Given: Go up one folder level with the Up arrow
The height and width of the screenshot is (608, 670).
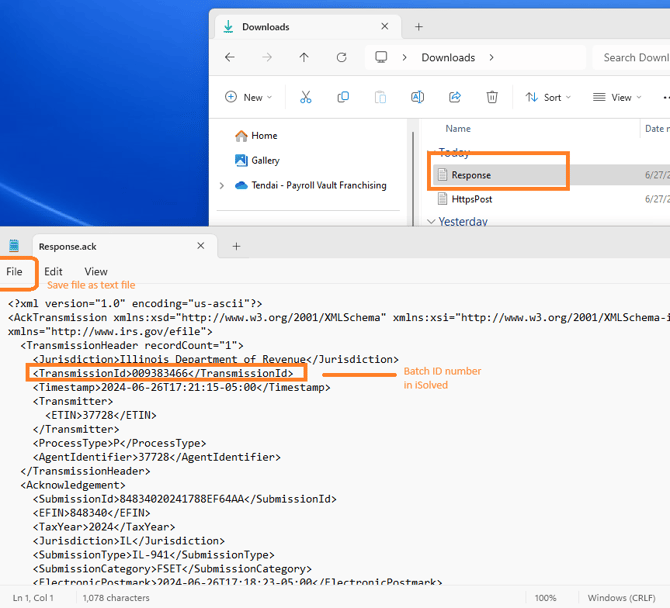Looking at the screenshot, I should point(304,57).
